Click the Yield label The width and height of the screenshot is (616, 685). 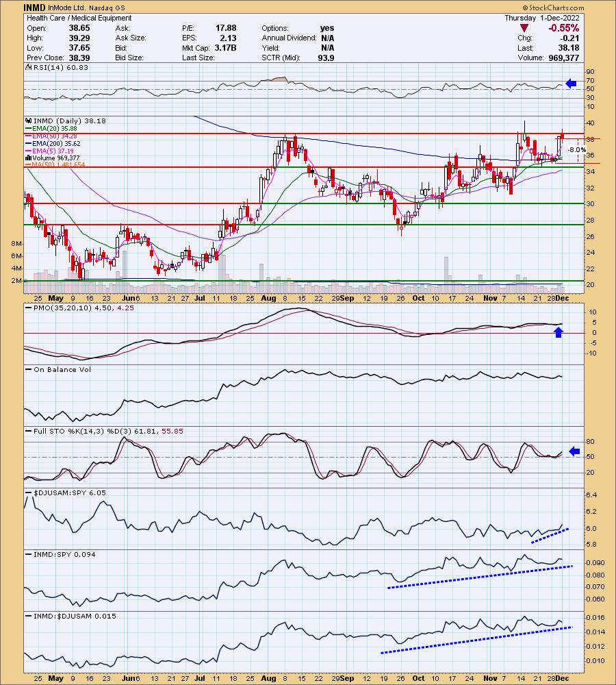coord(270,48)
